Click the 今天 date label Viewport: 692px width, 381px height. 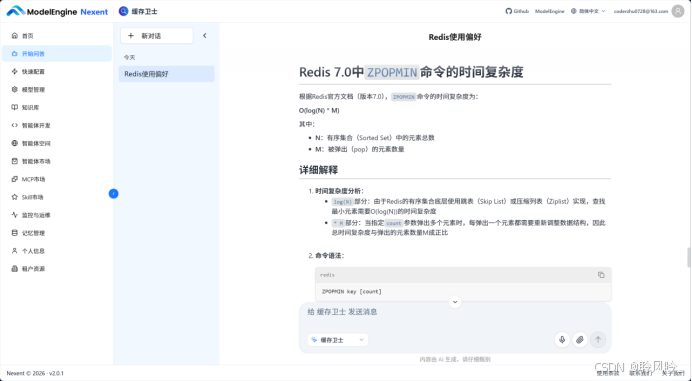pos(129,57)
